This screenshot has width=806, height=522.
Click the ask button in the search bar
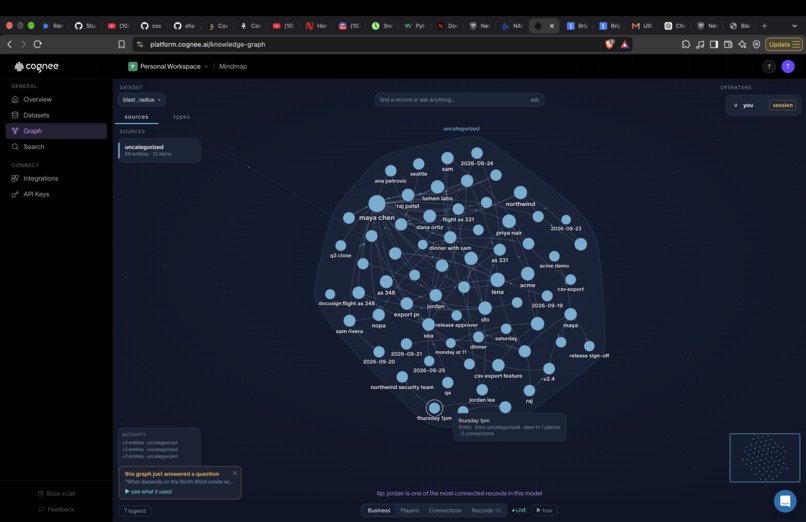pos(535,100)
